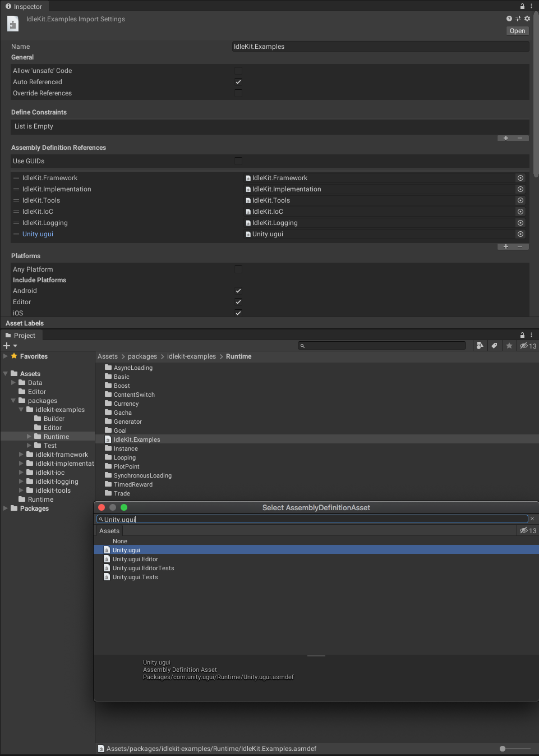
Task: Expand the Runtime folder under idlekit-examples
Action: [29, 437]
